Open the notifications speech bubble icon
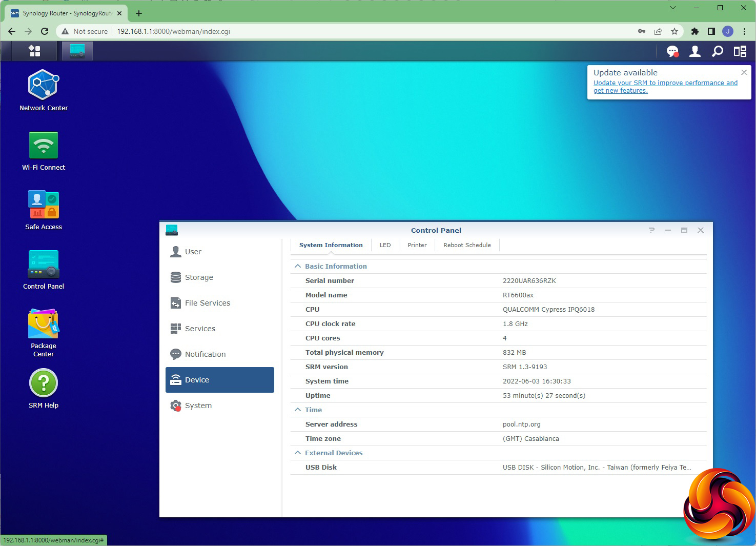This screenshot has height=546, width=756. point(672,51)
